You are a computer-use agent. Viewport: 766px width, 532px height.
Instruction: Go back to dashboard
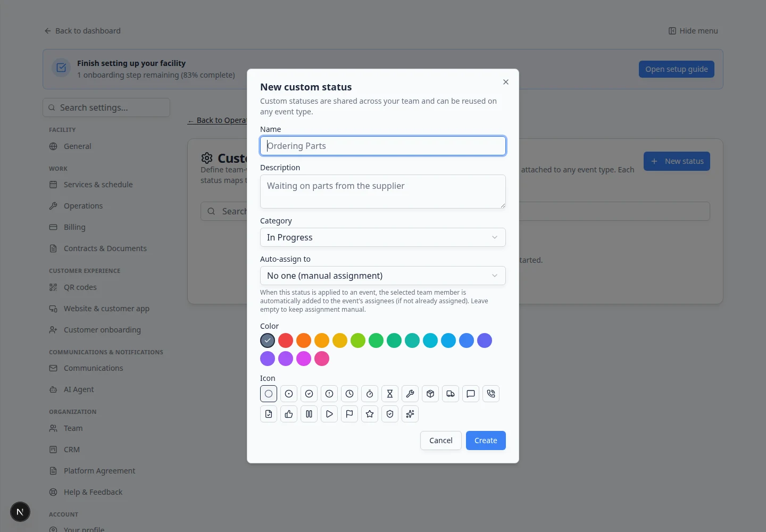82,31
